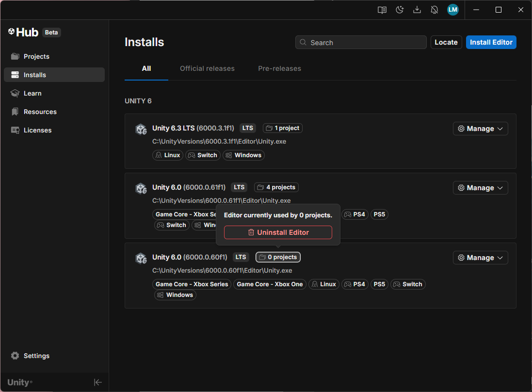Open Settings via the gear icon
The height and width of the screenshot is (392, 532).
[x=16, y=356]
